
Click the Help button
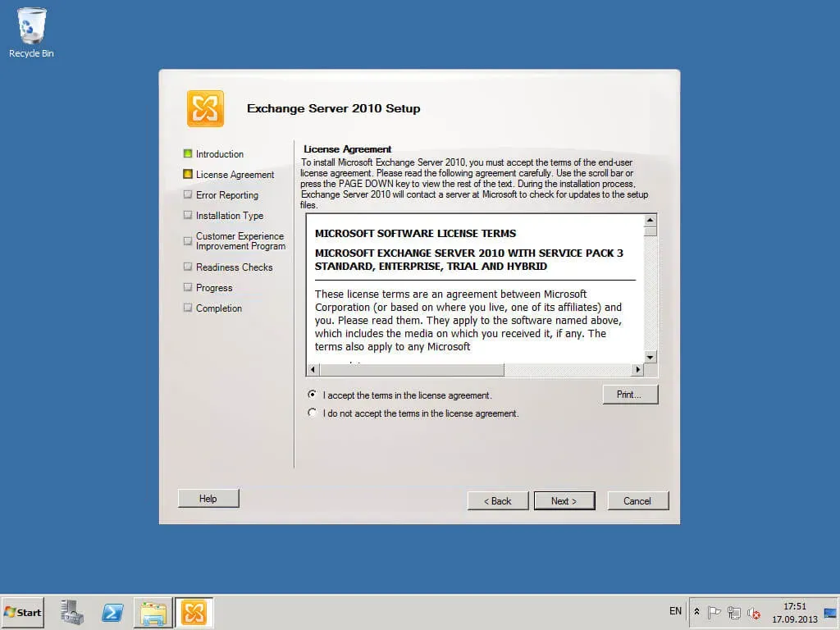pyautogui.click(x=208, y=499)
